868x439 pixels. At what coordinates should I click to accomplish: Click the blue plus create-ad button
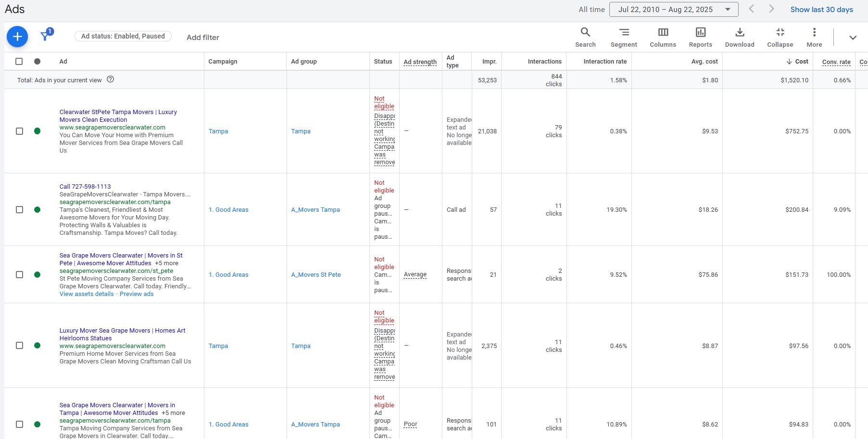tap(17, 37)
